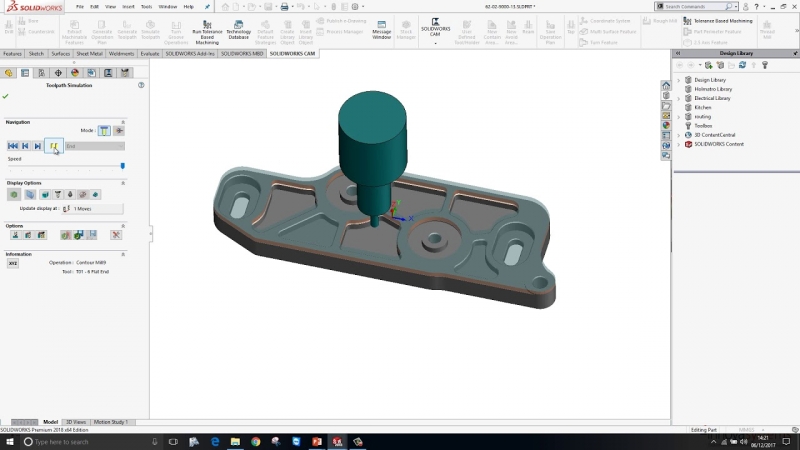Click the XYZ information icon

[13, 263]
